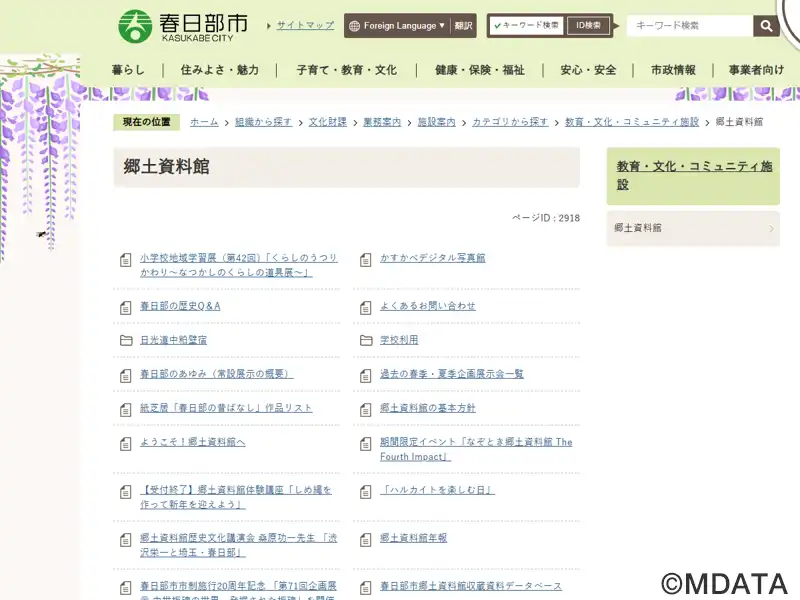Open the 市政情報 menu
800x600 pixels.
[673, 70]
